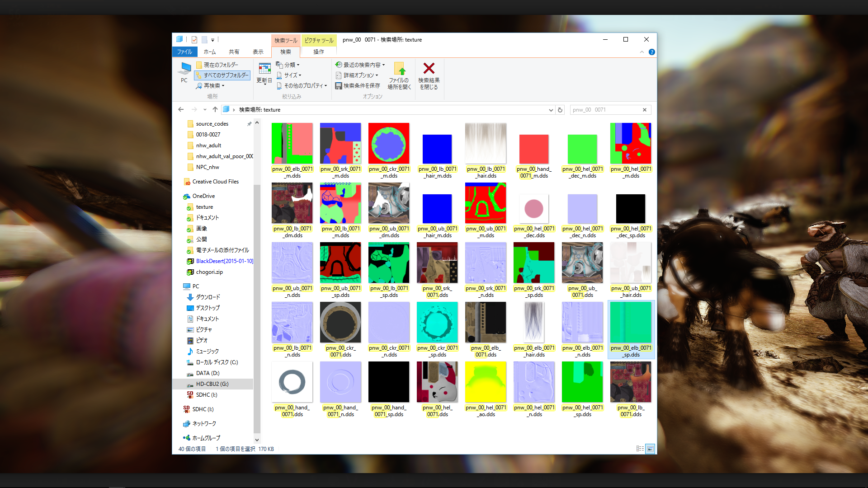Viewport: 868px width, 488px height.
Task: Select the solid blue pnw_00_lb_0071_hair_m.dds thumbnail
Action: coord(437,149)
